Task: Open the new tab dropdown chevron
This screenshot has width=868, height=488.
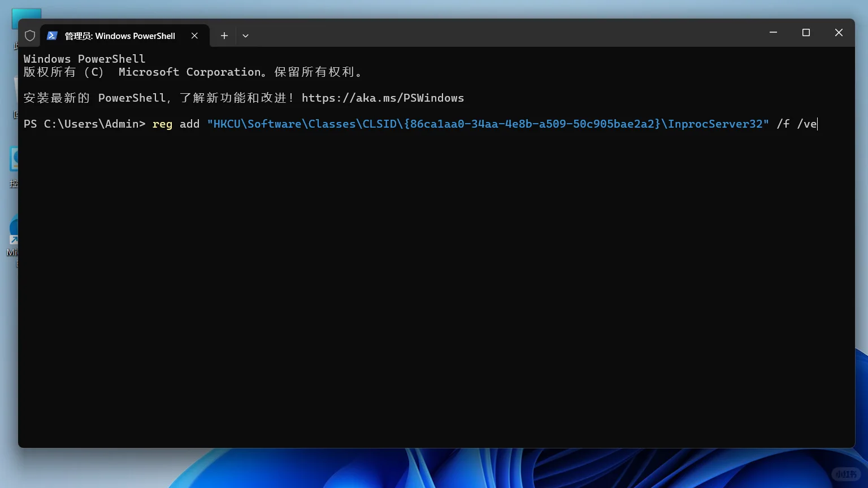Action: (x=245, y=35)
